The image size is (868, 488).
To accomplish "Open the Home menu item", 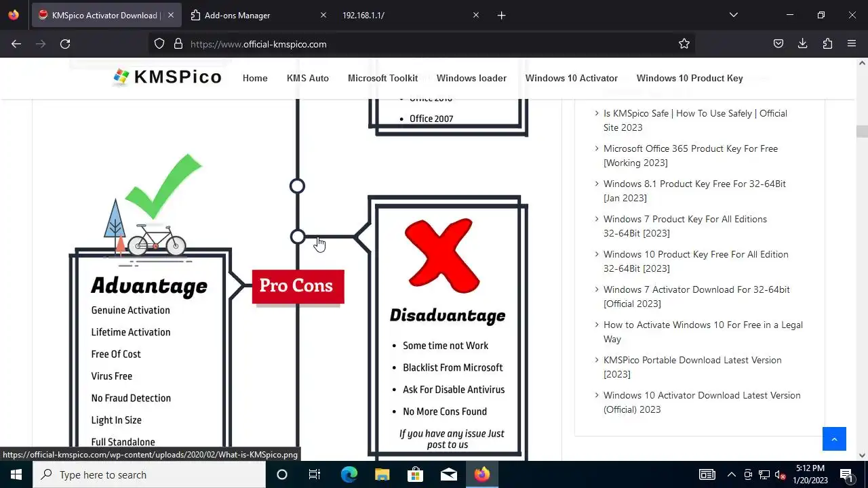I will 255,78.
